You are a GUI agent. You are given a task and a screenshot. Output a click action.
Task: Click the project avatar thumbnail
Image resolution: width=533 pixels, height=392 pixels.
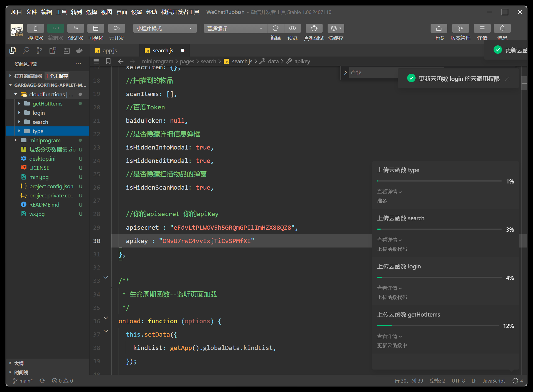(x=17, y=30)
